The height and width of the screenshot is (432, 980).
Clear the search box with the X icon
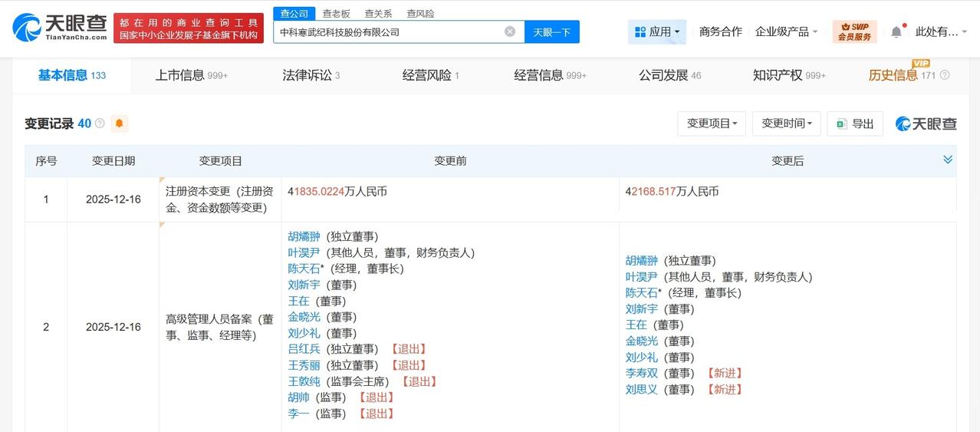(510, 31)
